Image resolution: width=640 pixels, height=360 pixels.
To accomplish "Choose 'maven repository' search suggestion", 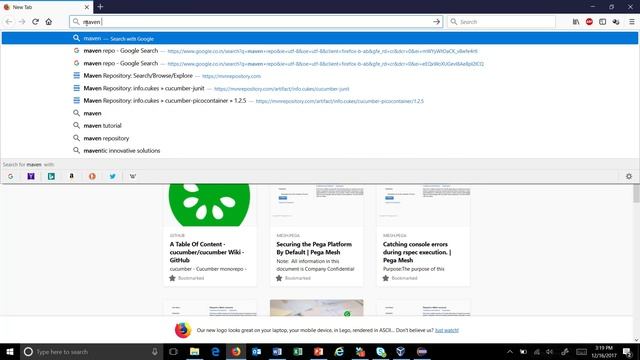I will pos(320,138).
